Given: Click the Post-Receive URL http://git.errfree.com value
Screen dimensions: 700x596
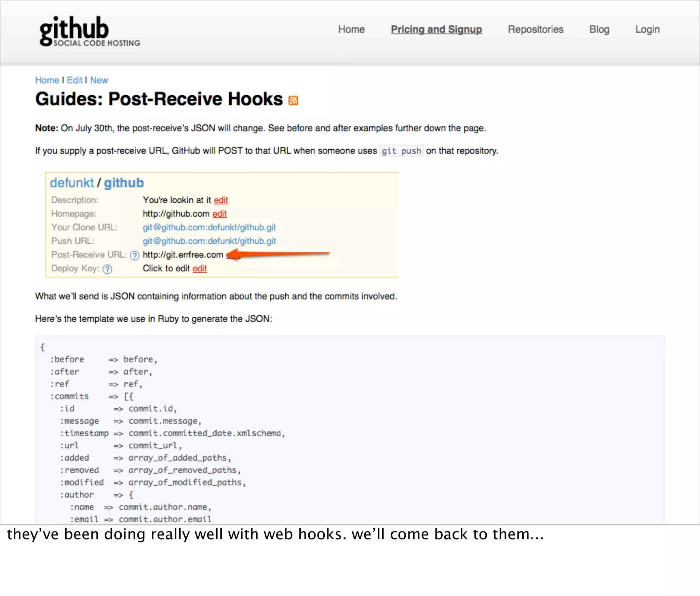Looking at the screenshot, I should [183, 255].
